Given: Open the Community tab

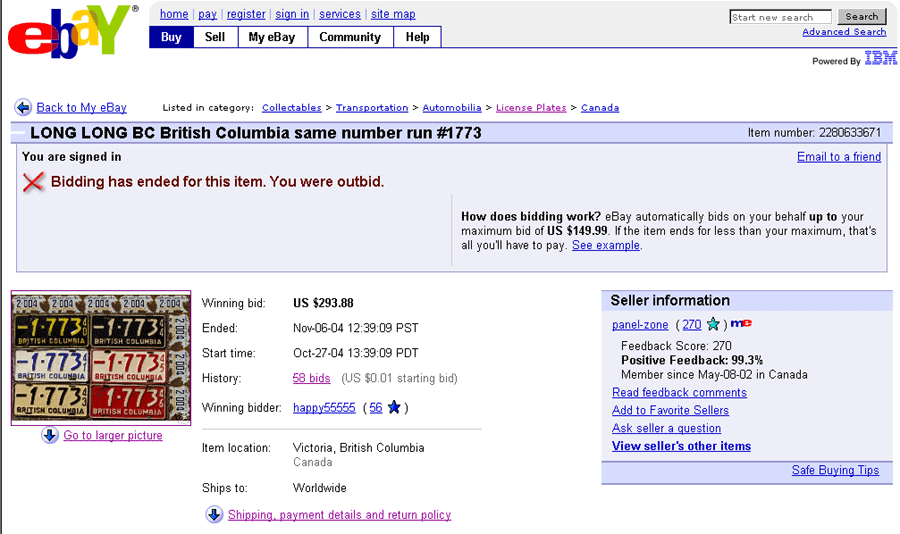Looking at the screenshot, I should (350, 37).
